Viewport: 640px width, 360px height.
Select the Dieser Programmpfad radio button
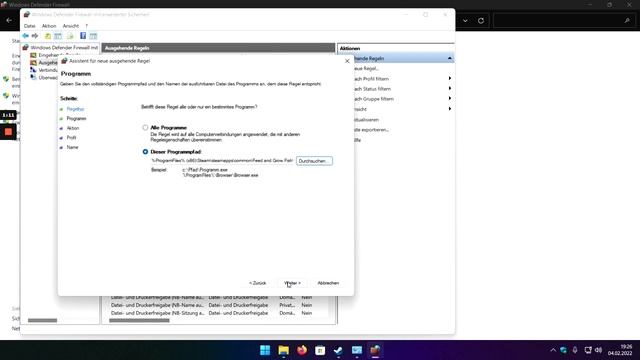[x=145, y=151]
